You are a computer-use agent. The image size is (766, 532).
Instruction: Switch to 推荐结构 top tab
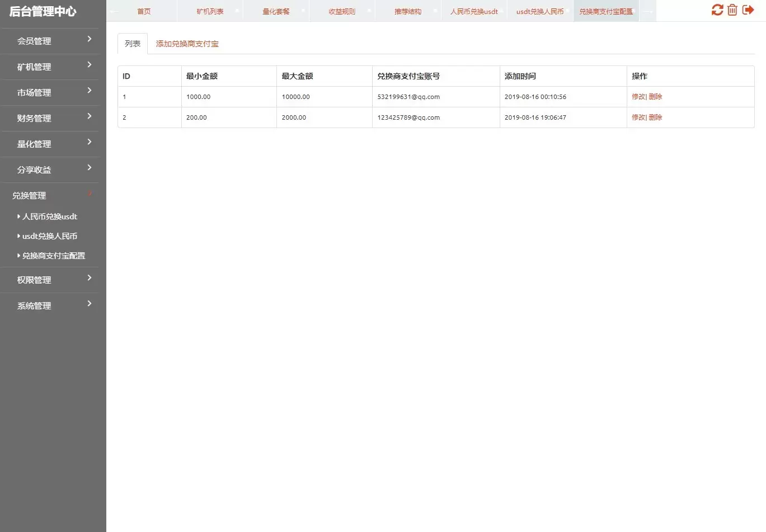(x=408, y=11)
